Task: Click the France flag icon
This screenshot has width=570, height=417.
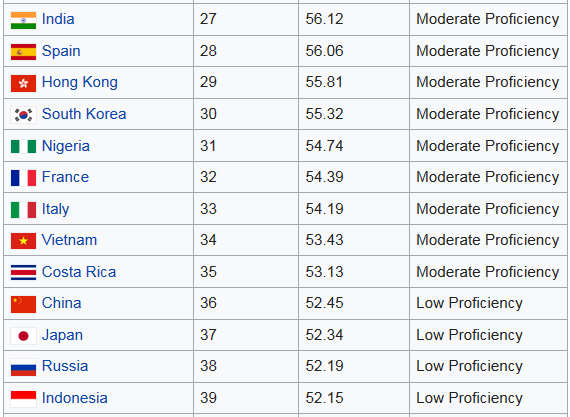Action: tap(23, 178)
